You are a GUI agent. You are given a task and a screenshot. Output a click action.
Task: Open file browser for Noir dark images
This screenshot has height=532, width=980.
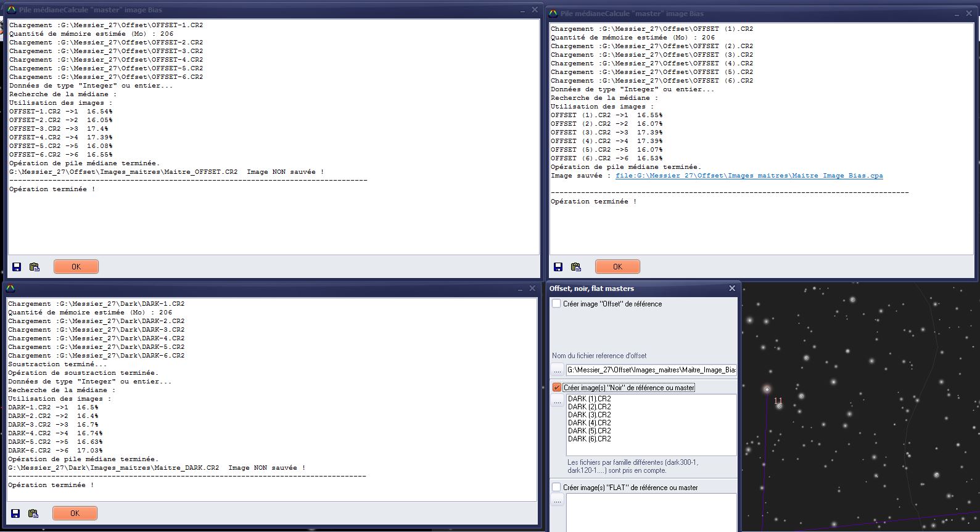point(558,401)
